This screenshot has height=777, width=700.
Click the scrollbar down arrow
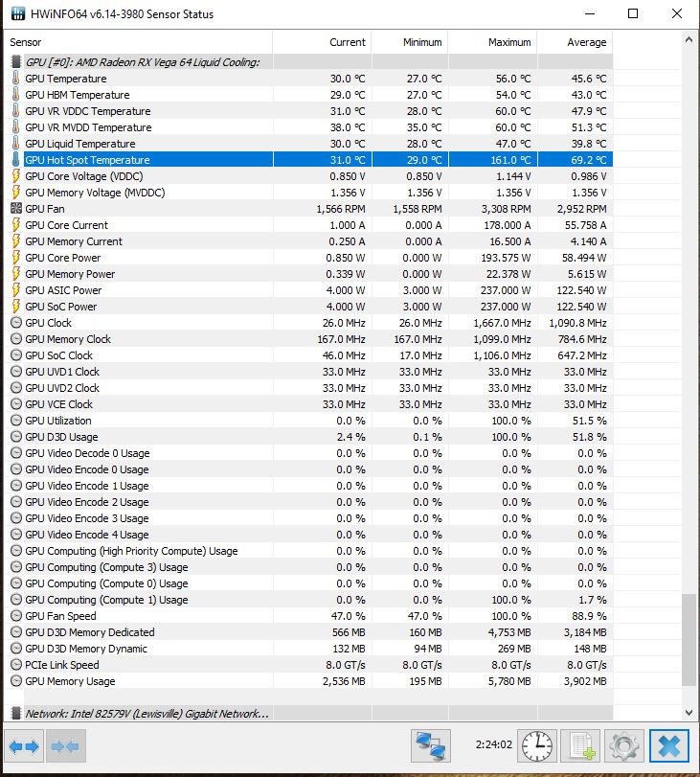point(689,713)
